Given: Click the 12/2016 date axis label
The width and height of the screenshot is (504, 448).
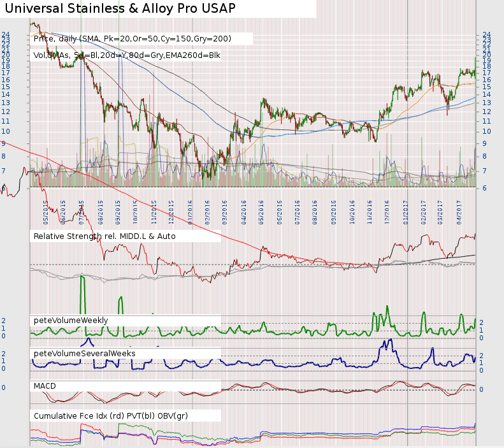Looking at the screenshot, I should coord(387,212).
